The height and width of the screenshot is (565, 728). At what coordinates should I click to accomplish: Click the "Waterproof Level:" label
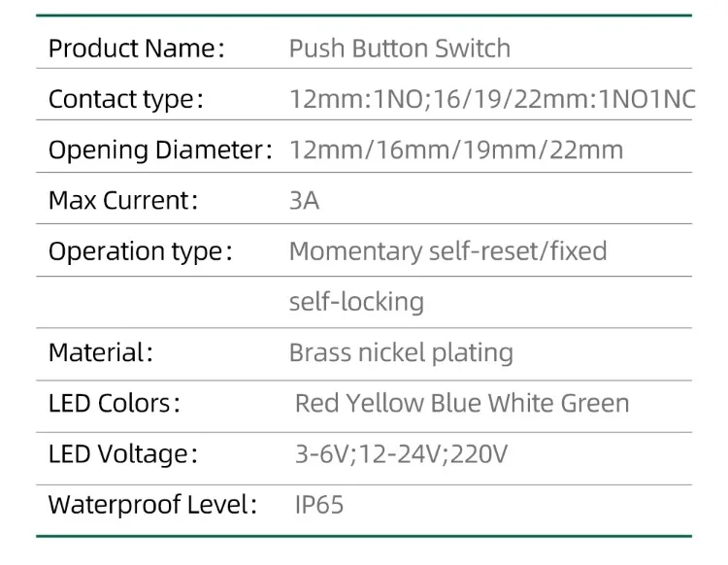pos(153,505)
